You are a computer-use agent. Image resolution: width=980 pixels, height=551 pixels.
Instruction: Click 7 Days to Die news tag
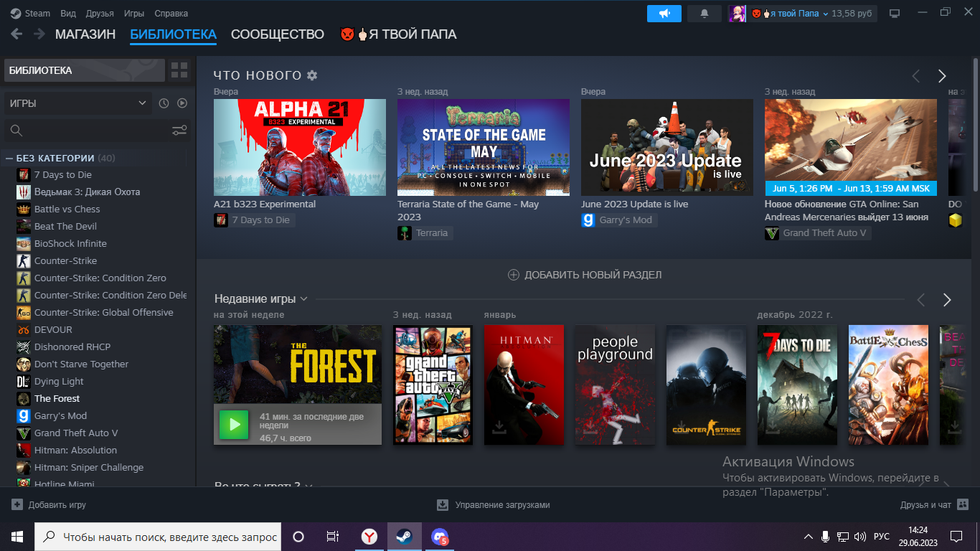254,220
